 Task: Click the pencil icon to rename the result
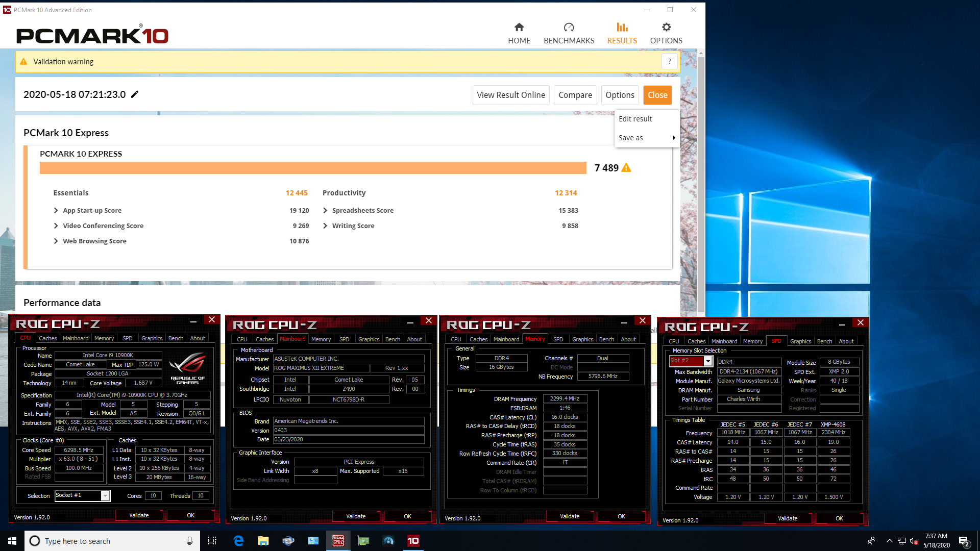point(135,94)
